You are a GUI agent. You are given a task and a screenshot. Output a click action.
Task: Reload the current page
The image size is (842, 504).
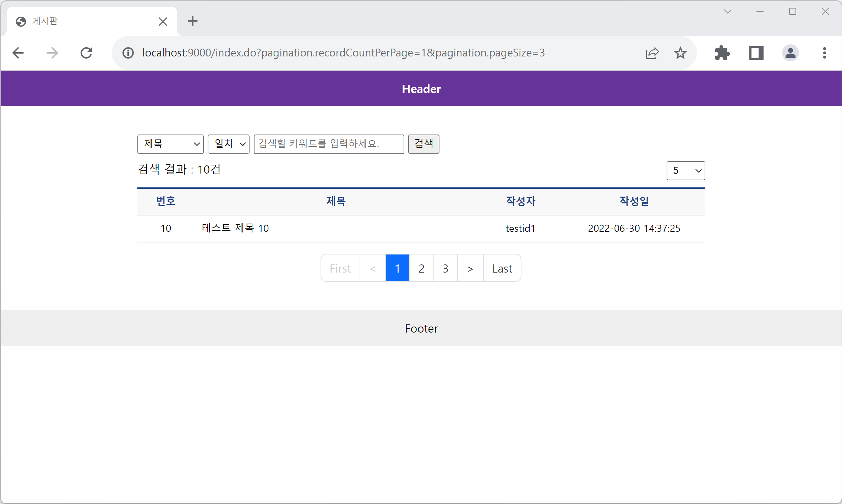[86, 53]
